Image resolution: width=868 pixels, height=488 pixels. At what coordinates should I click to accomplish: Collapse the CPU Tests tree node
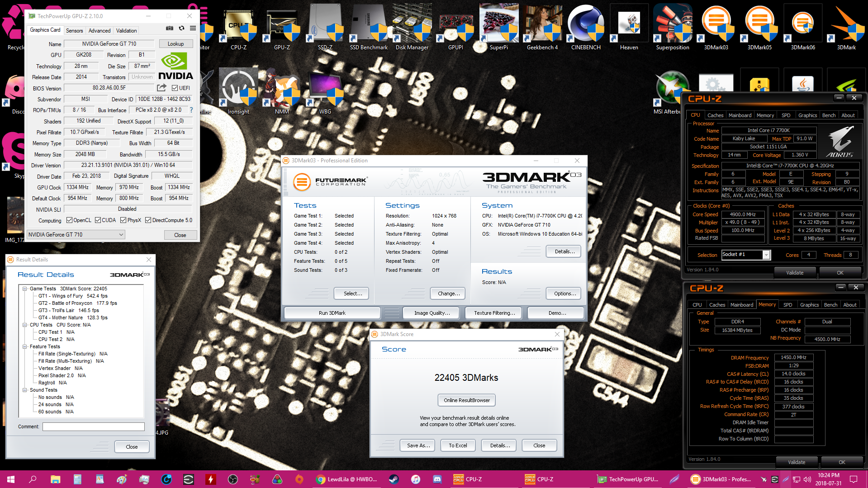click(25, 325)
